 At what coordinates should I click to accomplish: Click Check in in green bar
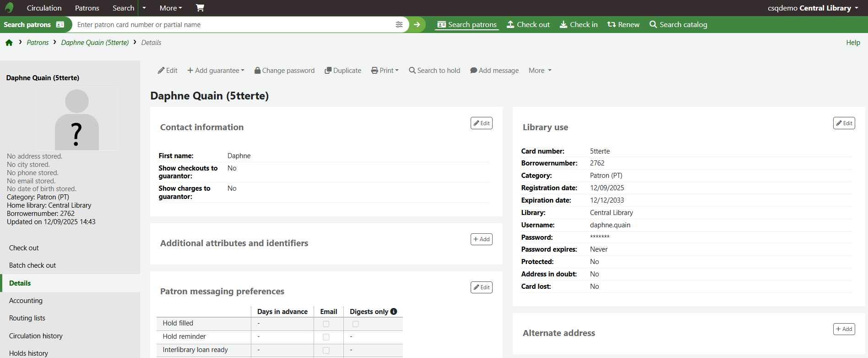579,25
